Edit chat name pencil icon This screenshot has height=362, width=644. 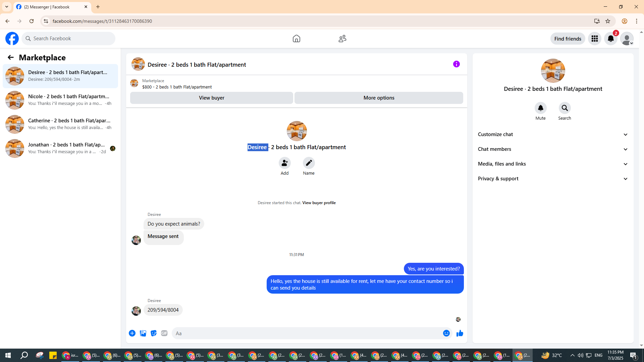tap(309, 163)
